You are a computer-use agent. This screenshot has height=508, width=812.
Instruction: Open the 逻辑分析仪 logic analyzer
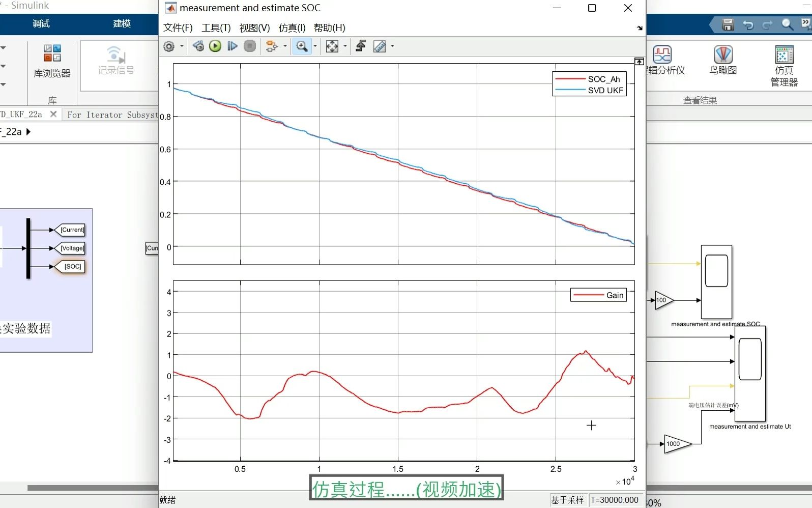point(664,60)
